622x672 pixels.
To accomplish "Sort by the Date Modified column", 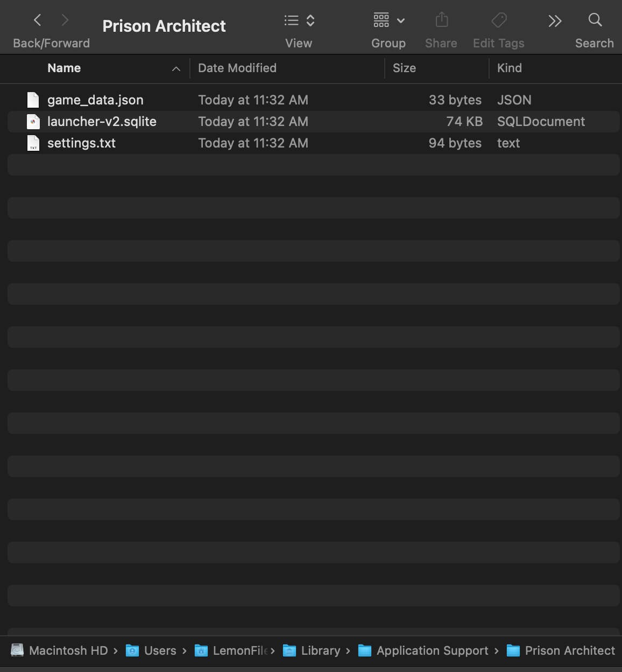I will point(237,68).
